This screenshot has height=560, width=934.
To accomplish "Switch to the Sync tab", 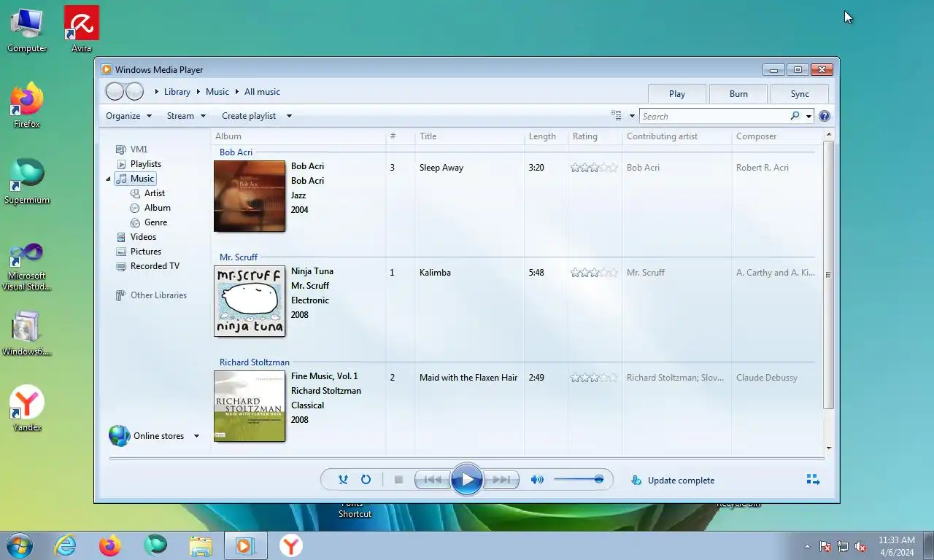I will coord(800,93).
